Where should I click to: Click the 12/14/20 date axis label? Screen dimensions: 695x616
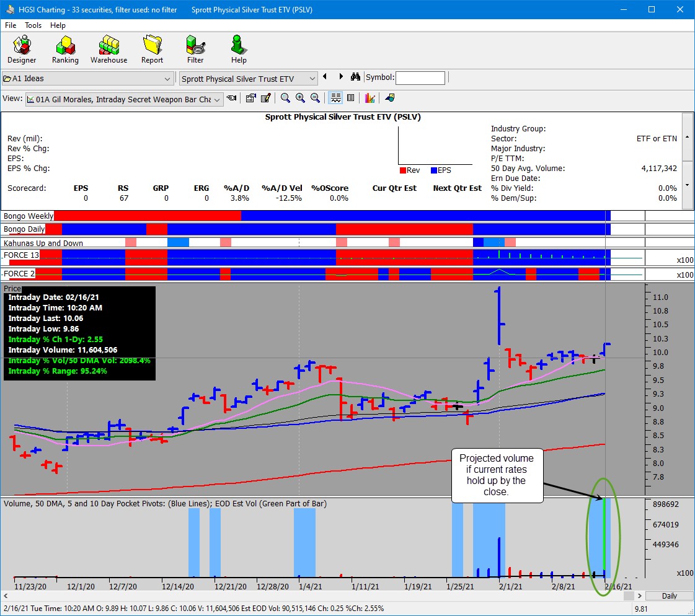pyautogui.click(x=178, y=586)
